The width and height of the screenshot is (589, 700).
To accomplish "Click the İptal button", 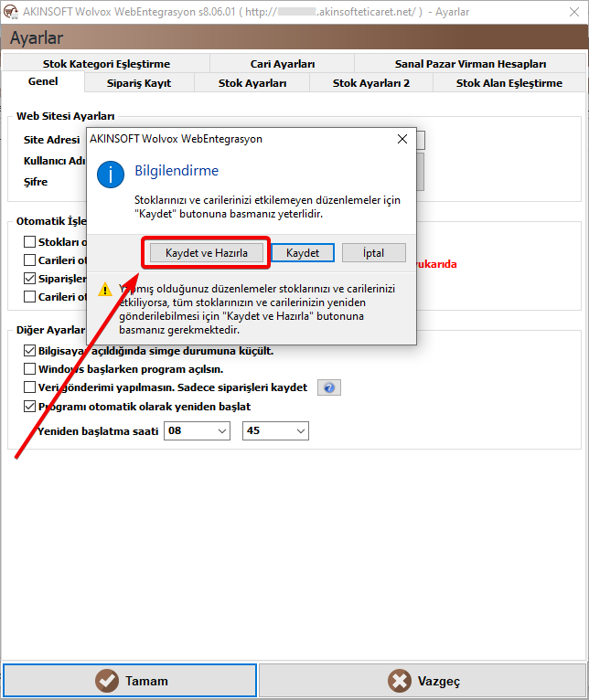I will (373, 253).
